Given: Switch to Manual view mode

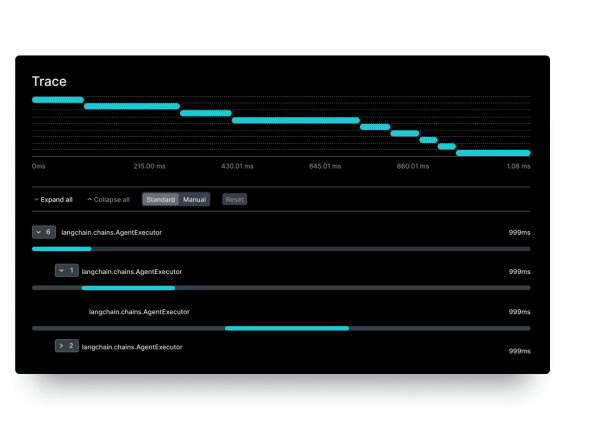Looking at the screenshot, I should pos(194,200).
